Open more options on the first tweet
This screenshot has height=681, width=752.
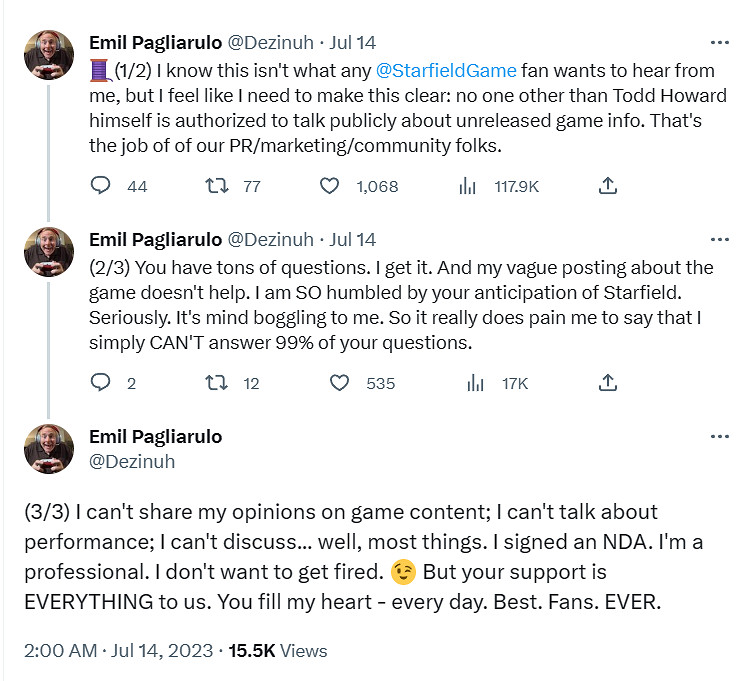(x=719, y=43)
